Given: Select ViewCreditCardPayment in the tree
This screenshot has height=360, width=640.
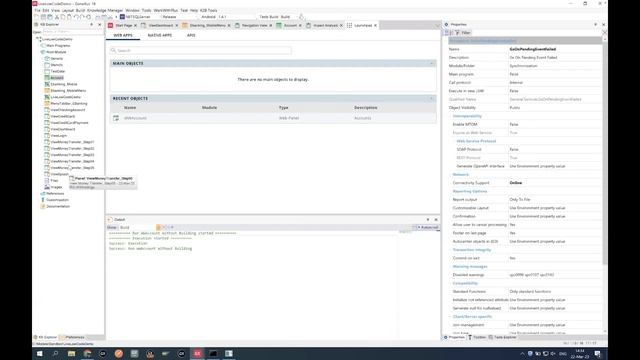Looking at the screenshot, I should pos(69,123).
